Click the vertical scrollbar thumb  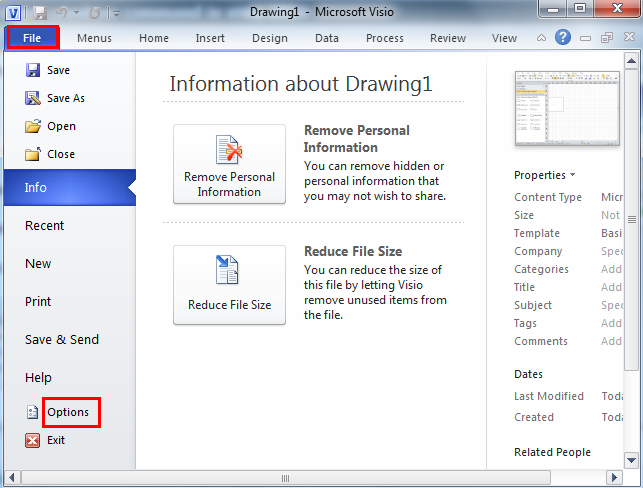[632, 220]
